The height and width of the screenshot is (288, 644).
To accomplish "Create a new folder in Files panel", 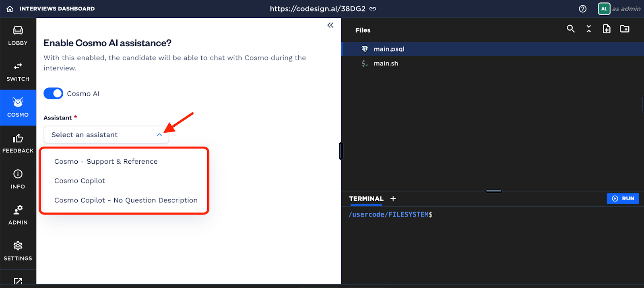I will pos(625,29).
